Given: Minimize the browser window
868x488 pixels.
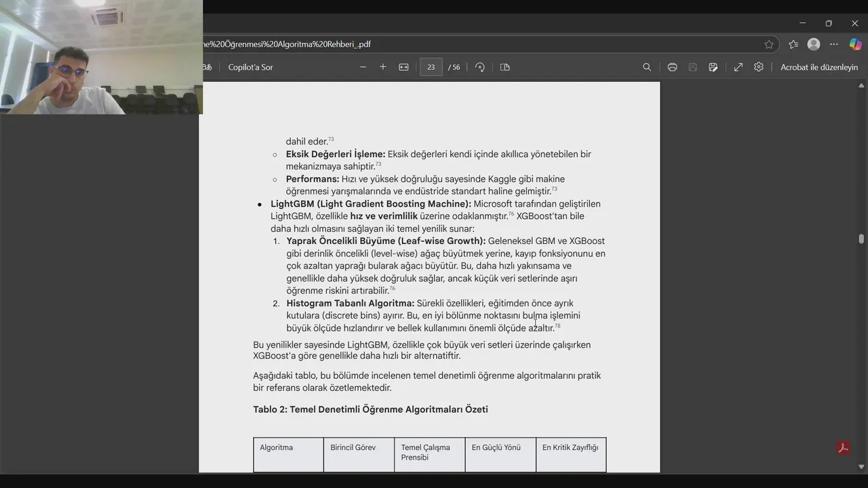Looking at the screenshot, I should (x=803, y=23).
